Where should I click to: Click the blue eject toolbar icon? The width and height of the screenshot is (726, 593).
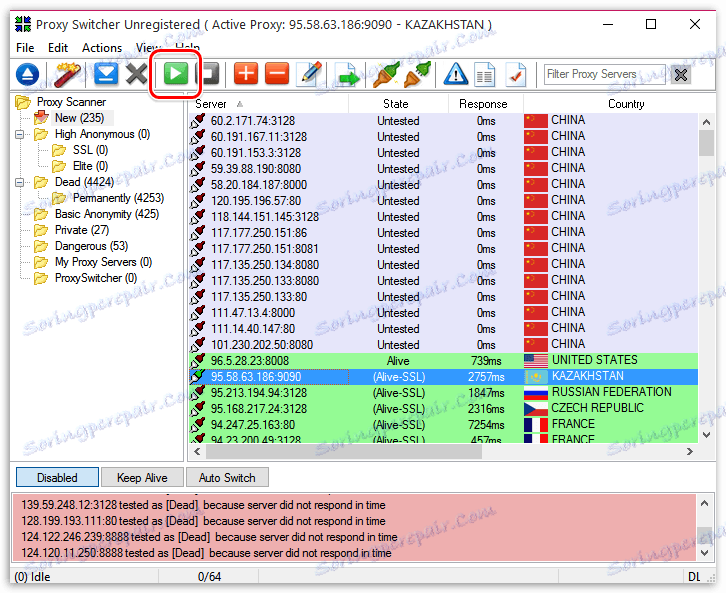(28, 74)
